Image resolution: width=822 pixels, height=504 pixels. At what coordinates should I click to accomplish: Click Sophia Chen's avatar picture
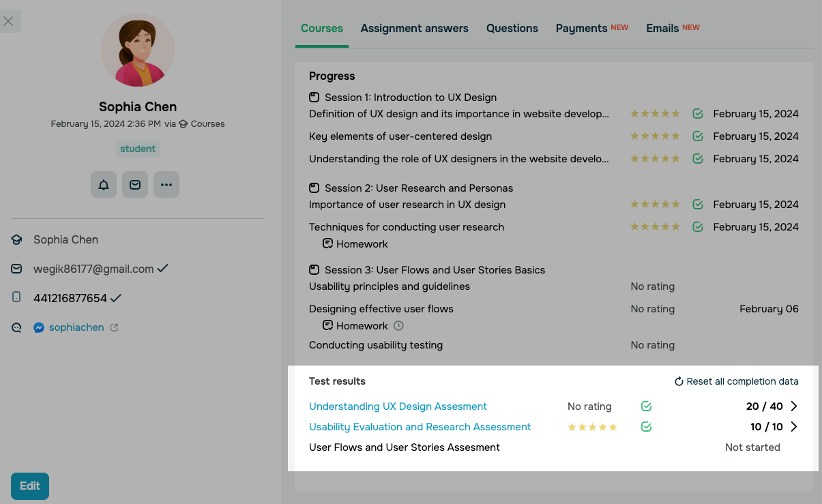[x=138, y=51]
